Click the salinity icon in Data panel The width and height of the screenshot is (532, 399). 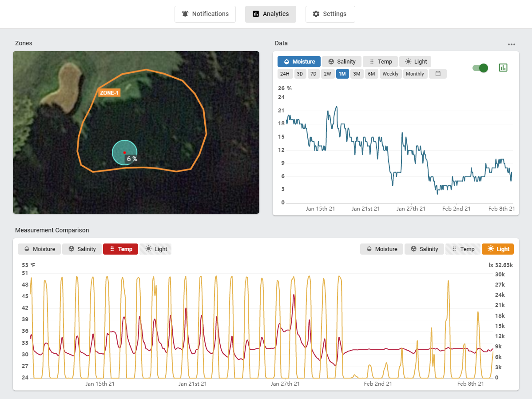[x=331, y=61]
